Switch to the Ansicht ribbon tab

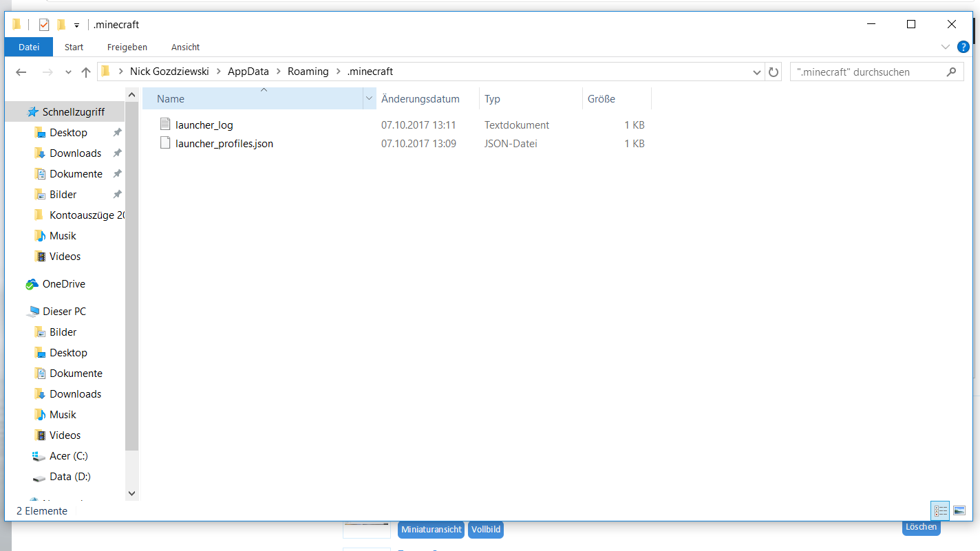(x=185, y=47)
